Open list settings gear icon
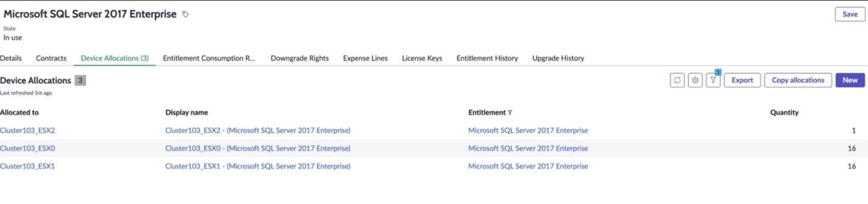This screenshot has width=868, height=204. click(695, 80)
